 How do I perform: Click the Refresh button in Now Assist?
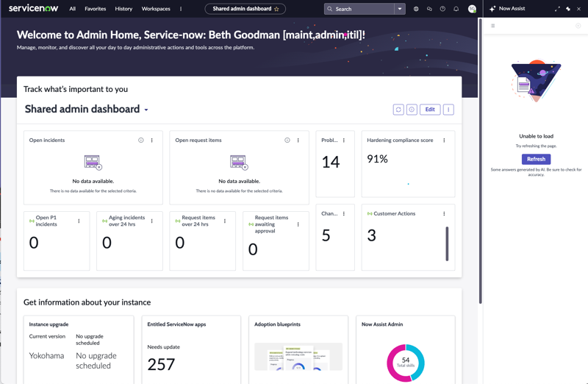537,159
